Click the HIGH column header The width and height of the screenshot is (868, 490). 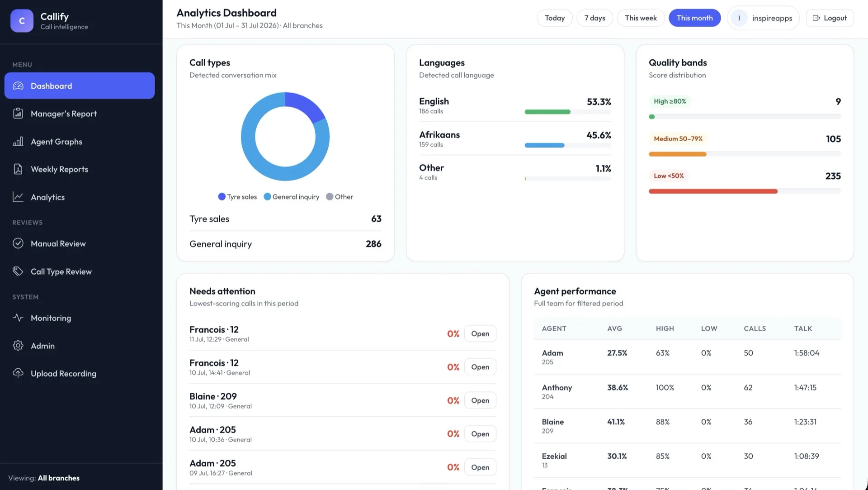pos(665,328)
